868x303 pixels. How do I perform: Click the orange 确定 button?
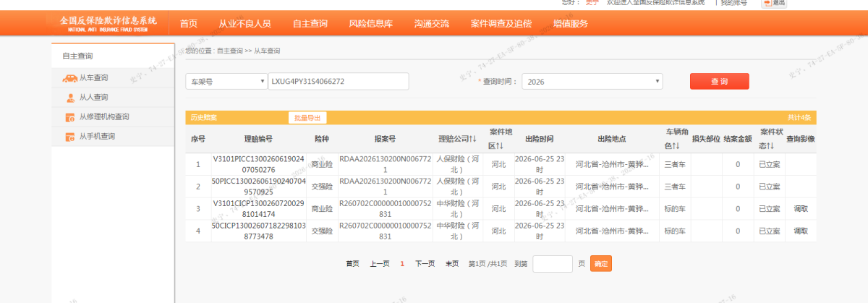pos(601,264)
